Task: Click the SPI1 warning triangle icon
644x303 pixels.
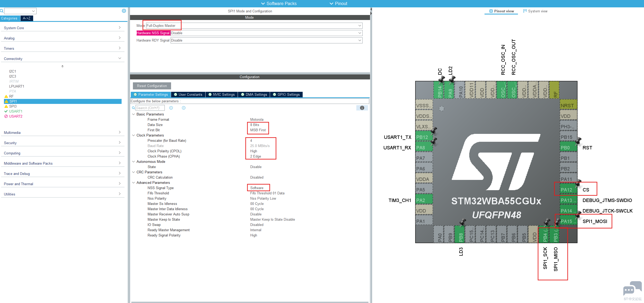Action: coord(6,101)
